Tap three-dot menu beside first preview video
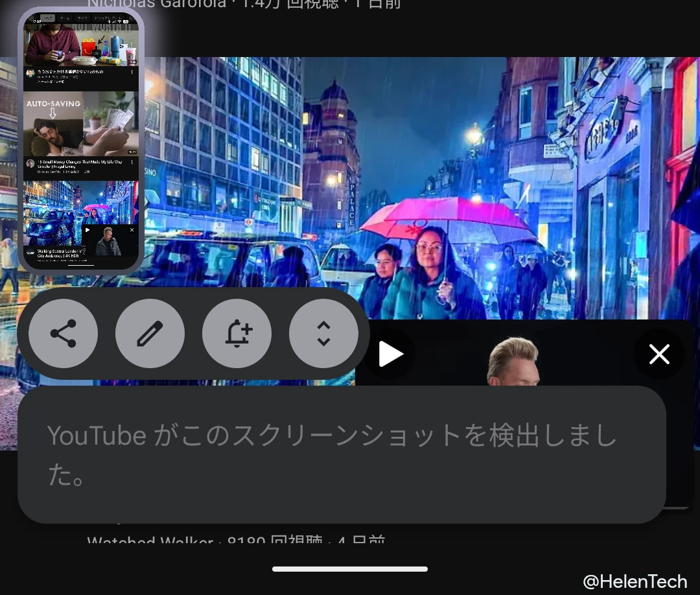Screen dimensions: 700x595 (134, 73)
